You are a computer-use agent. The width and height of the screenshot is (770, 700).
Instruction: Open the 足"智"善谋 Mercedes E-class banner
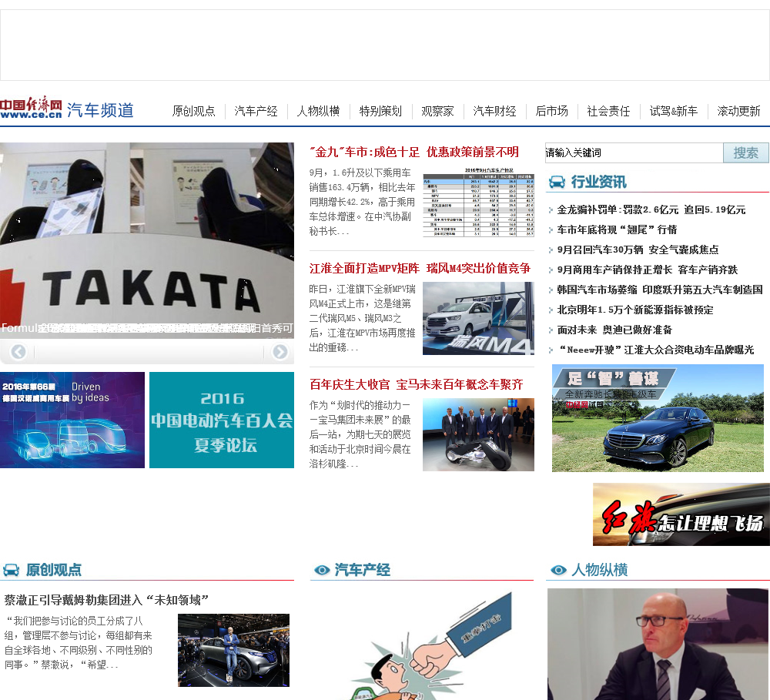658,418
